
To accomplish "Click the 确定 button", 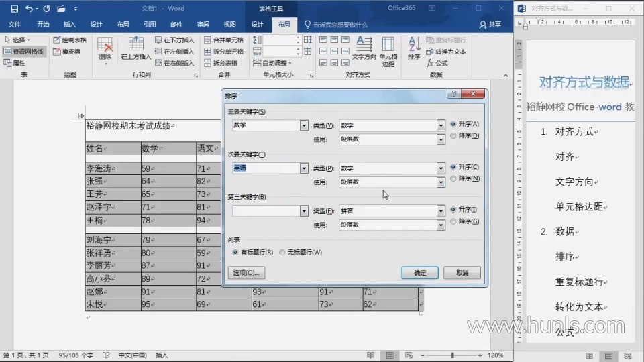I will pos(419,273).
